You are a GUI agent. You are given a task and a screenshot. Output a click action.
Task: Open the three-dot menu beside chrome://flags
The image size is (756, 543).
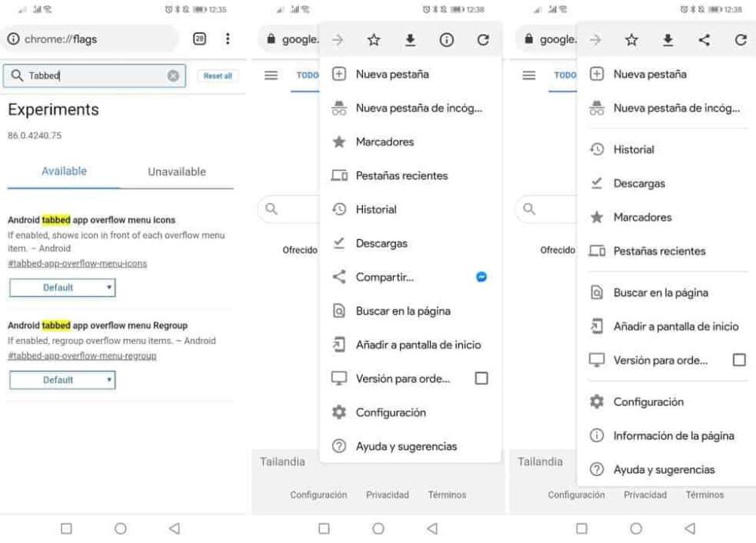228,39
